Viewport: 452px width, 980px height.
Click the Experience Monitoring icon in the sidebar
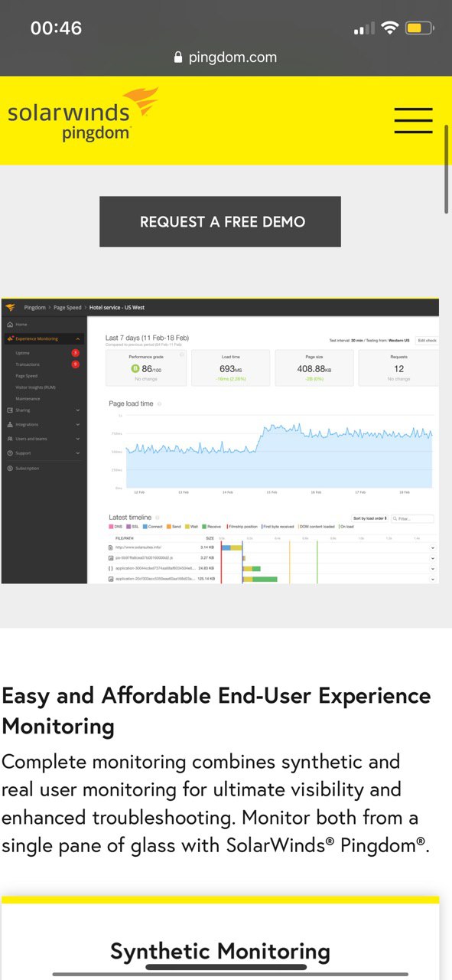(x=9, y=338)
